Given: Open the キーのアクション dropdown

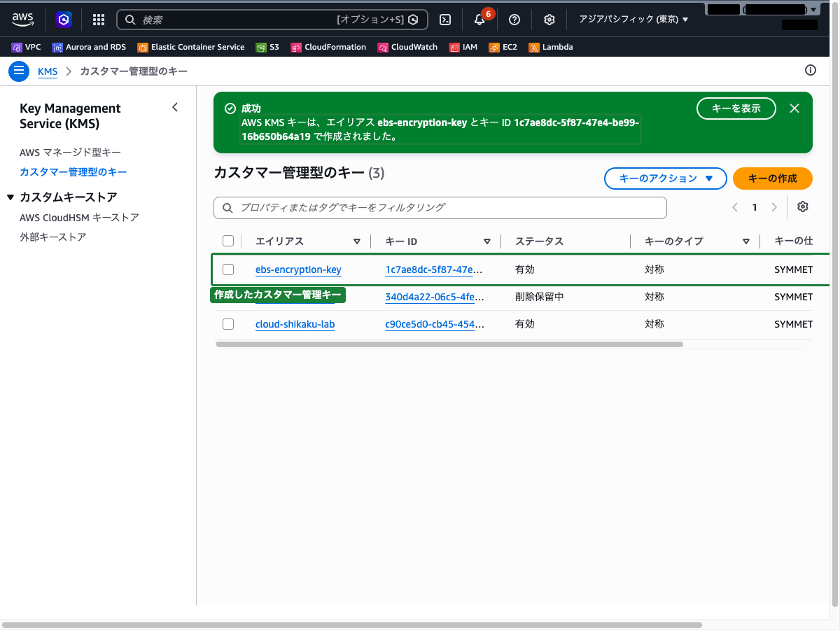Looking at the screenshot, I should click(x=665, y=178).
